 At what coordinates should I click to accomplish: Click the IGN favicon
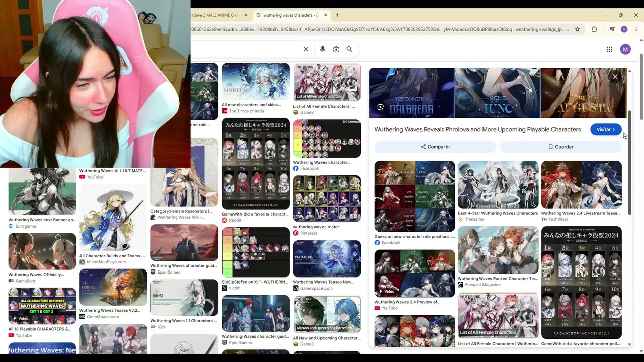pos(153,327)
